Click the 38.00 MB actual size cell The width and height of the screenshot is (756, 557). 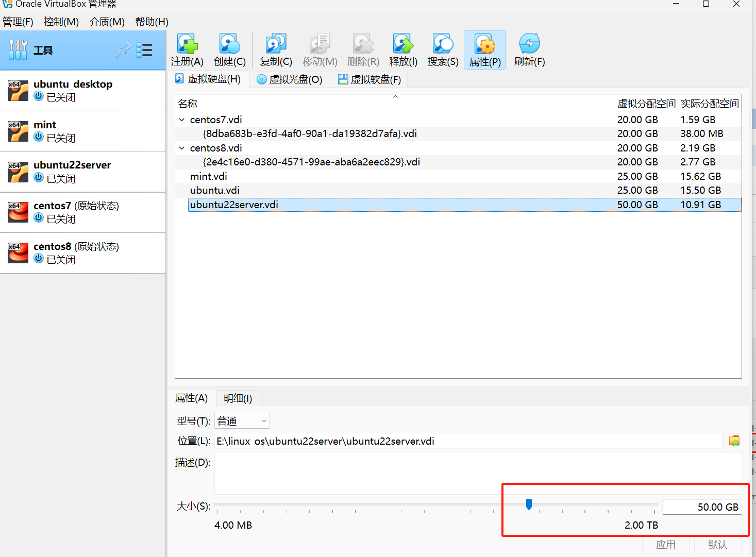702,133
